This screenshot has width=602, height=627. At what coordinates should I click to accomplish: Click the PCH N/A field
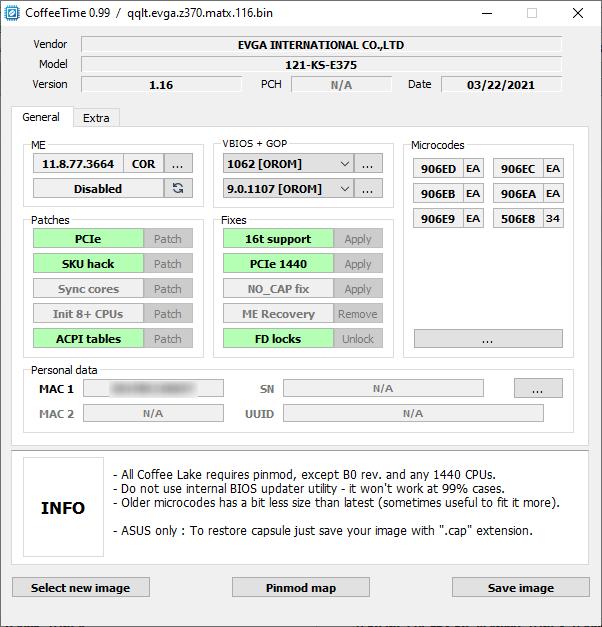coord(341,84)
